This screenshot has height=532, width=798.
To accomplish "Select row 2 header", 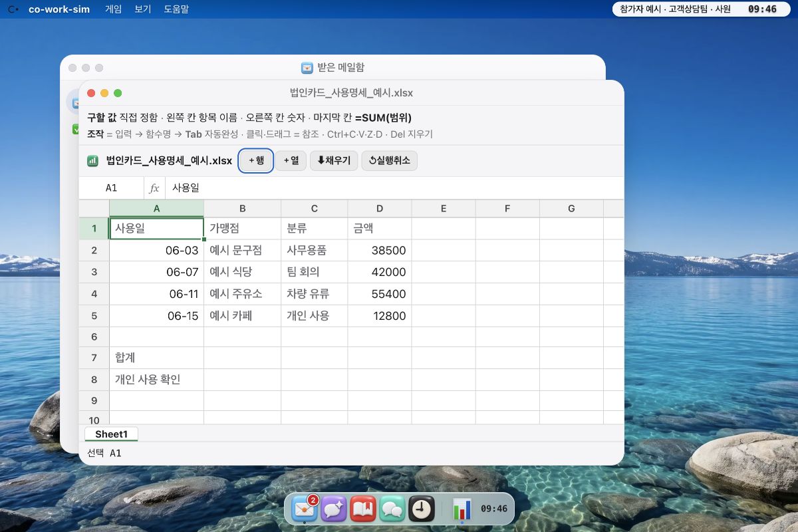I will coord(94,251).
